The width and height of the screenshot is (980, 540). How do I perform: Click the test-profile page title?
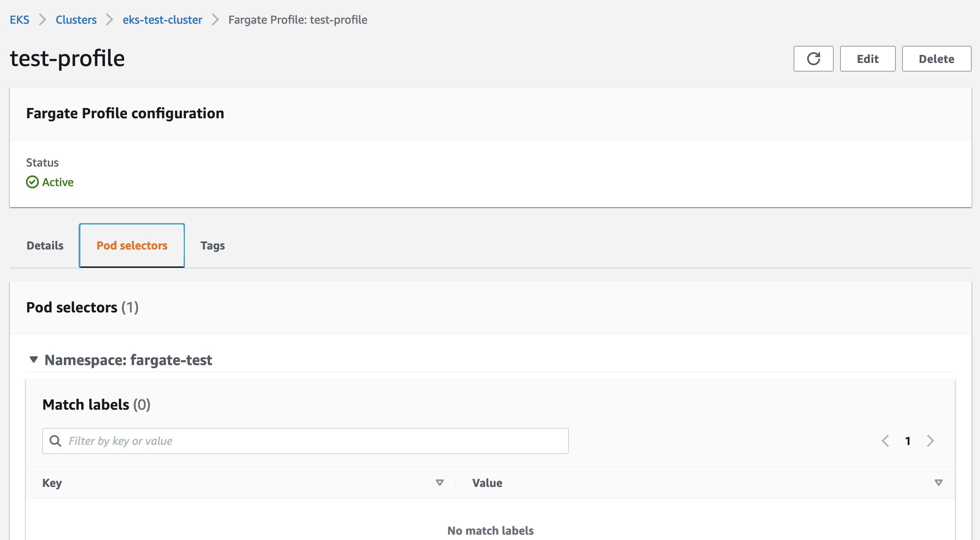(67, 58)
